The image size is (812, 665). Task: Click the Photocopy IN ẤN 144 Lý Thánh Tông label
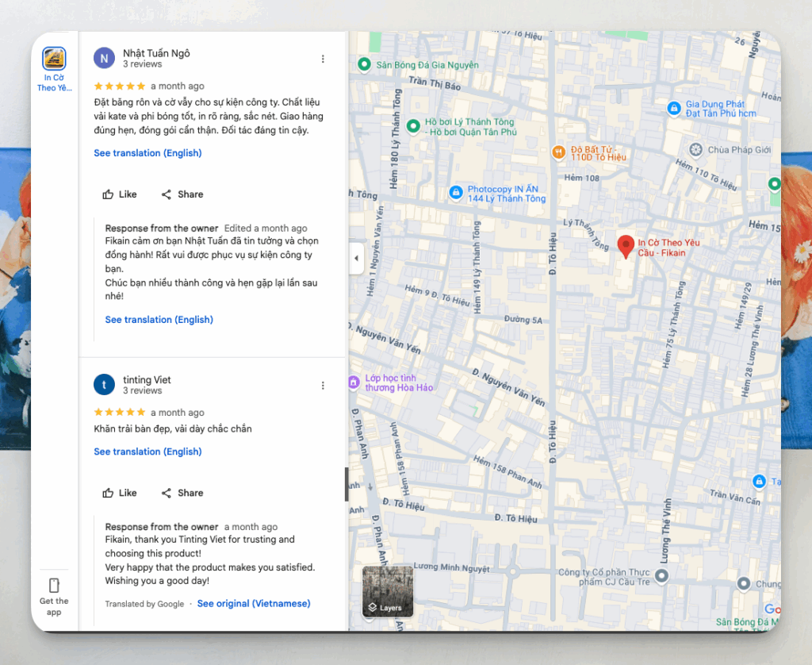507,194
